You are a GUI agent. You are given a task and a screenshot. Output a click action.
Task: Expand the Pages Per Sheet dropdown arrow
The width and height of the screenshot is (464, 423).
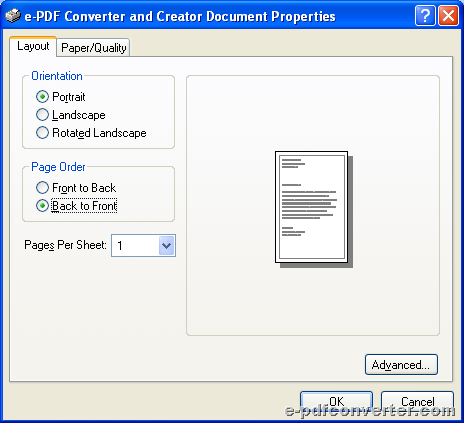tap(167, 246)
